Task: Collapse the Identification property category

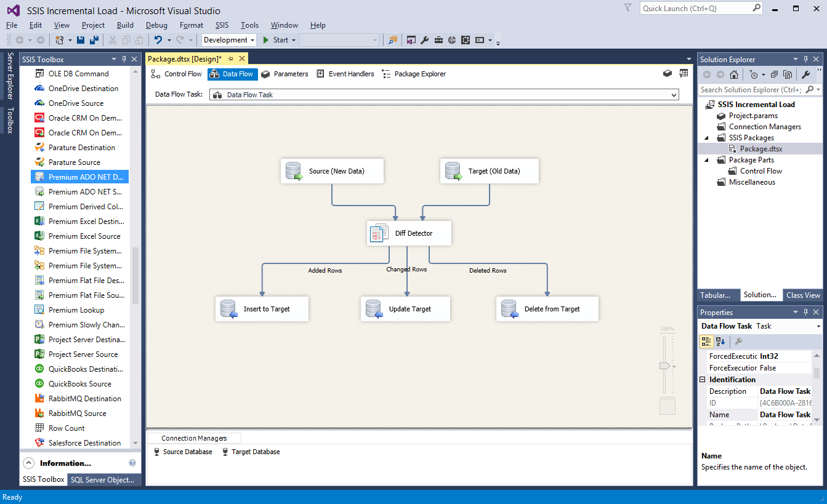Action: coord(703,380)
